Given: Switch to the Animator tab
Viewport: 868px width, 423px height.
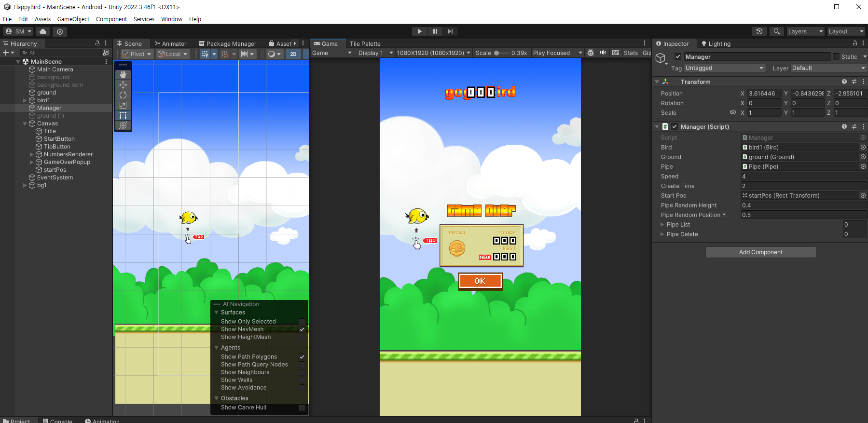Looking at the screenshot, I should (x=170, y=43).
